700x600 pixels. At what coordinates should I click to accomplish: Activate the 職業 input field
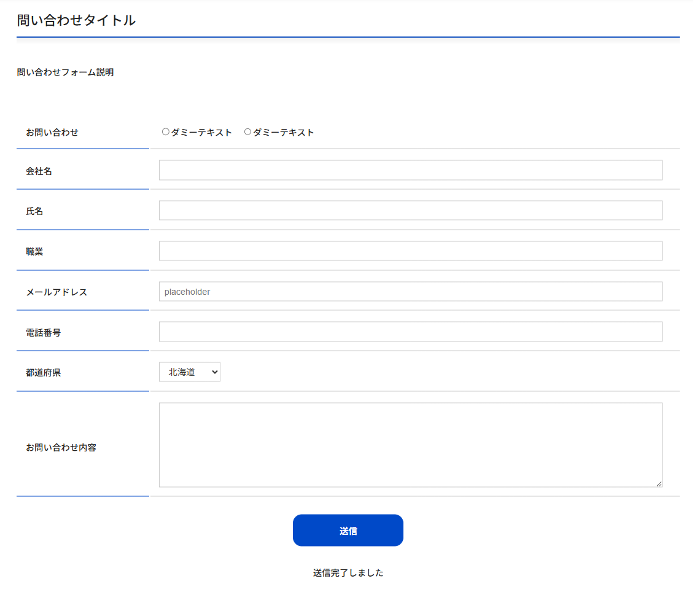point(410,251)
